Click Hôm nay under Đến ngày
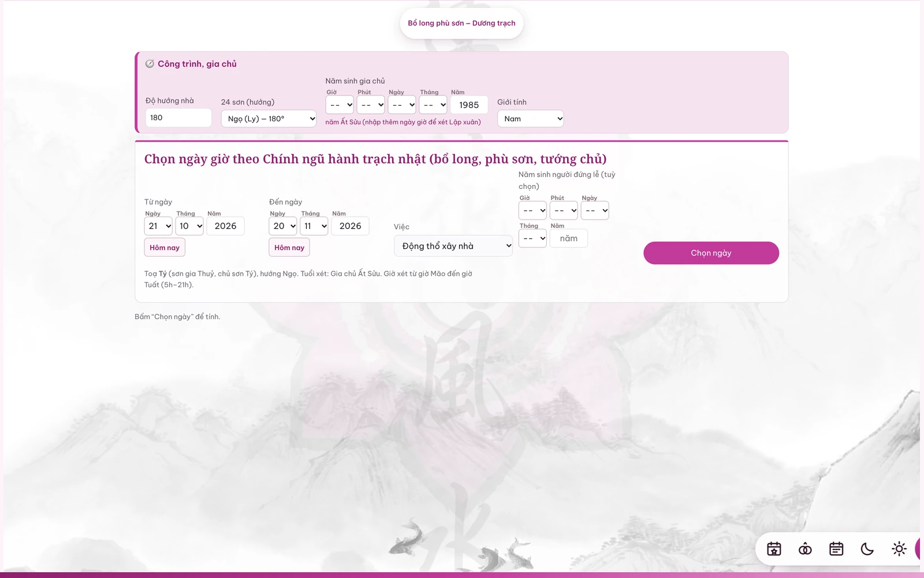This screenshot has width=924, height=578. pos(289,247)
